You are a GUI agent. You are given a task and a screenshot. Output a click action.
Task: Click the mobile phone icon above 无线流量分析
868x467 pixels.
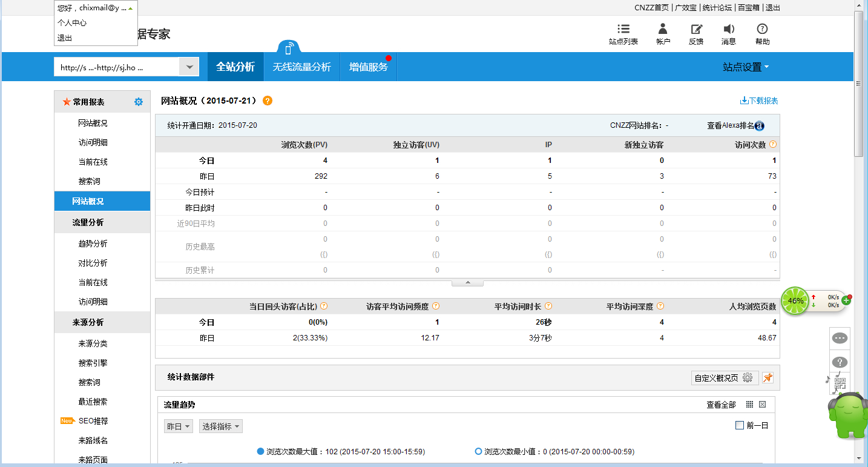[289, 49]
